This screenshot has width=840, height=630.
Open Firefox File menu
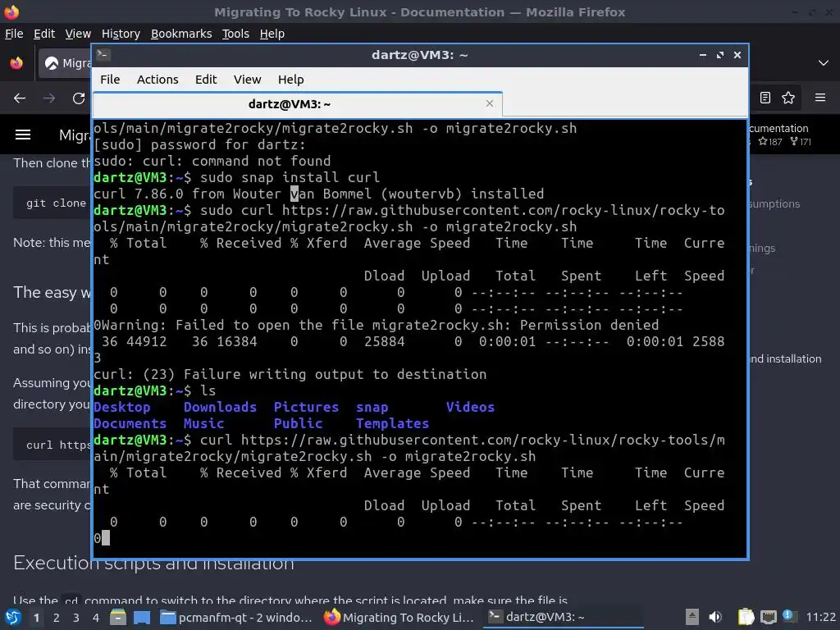pyautogui.click(x=14, y=34)
